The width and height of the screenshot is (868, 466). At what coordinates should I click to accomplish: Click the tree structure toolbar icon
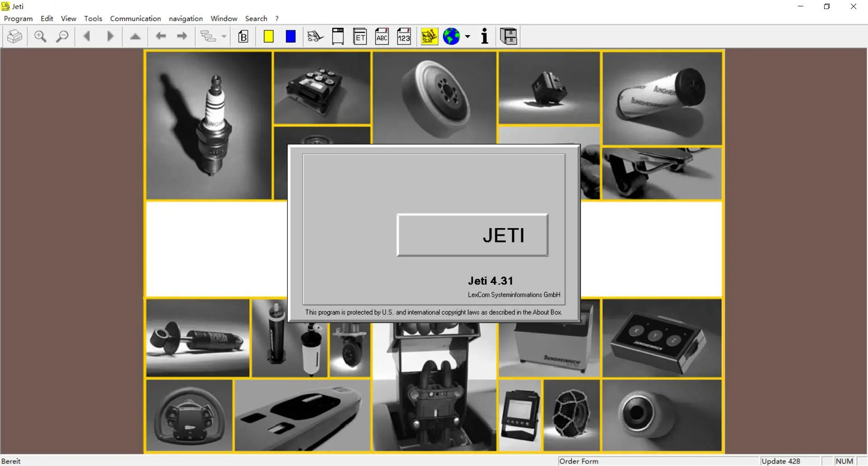click(x=208, y=37)
